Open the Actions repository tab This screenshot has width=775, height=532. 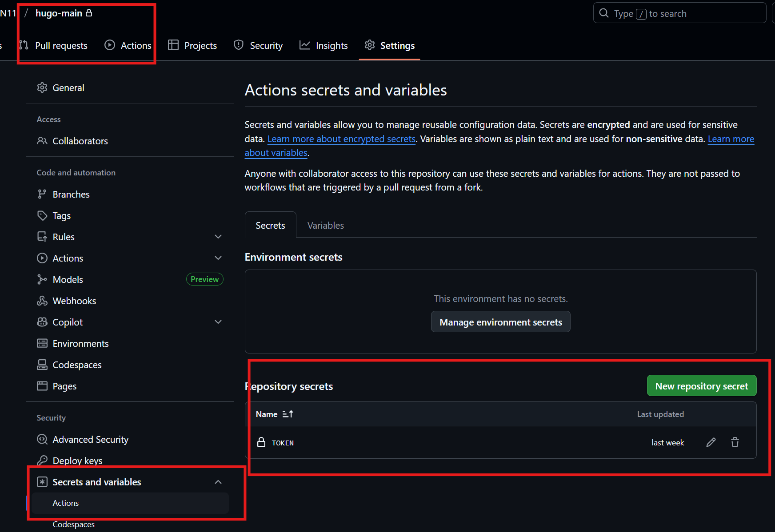click(x=128, y=45)
